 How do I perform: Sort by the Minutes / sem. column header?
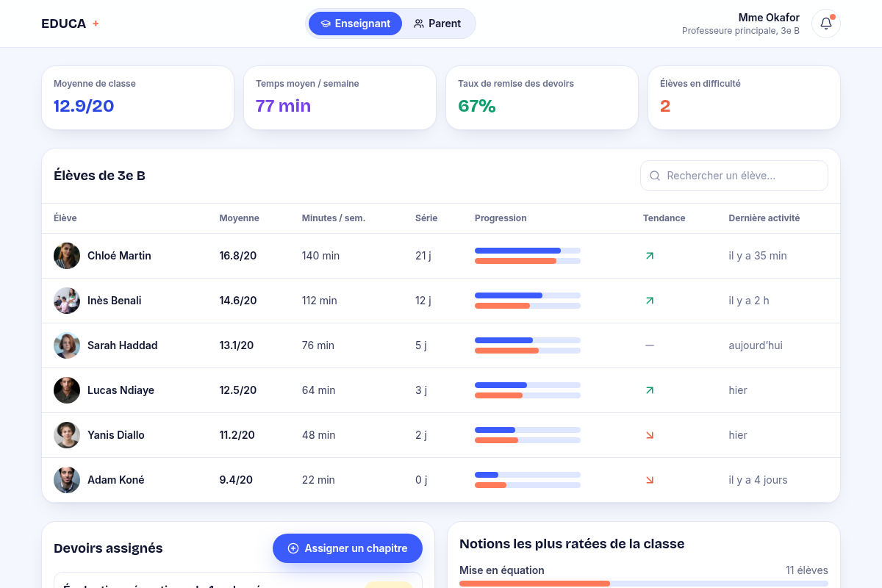point(334,218)
